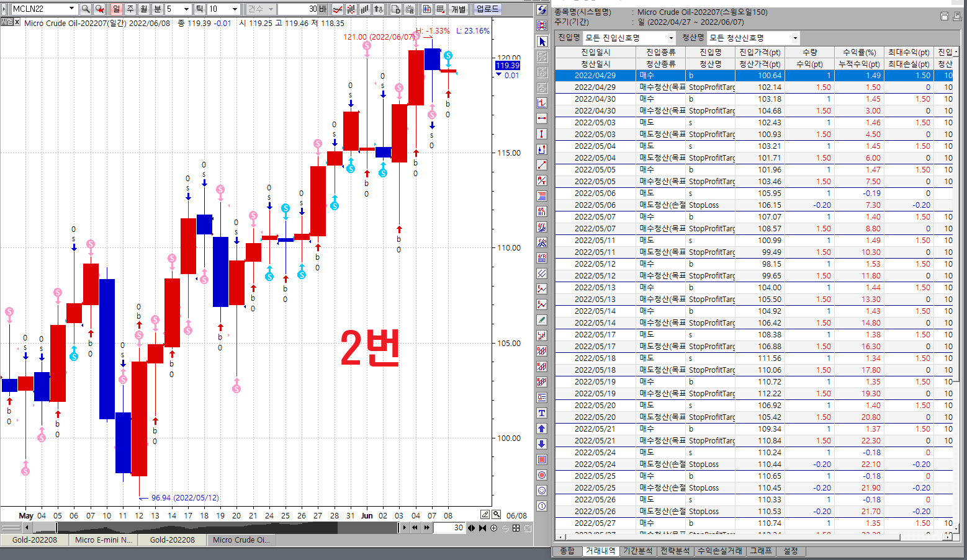Click the magnifier search icon beside the MCLN22 symbol box
Image resolution: width=967 pixels, height=560 pixels.
pyautogui.click(x=86, y=9)
